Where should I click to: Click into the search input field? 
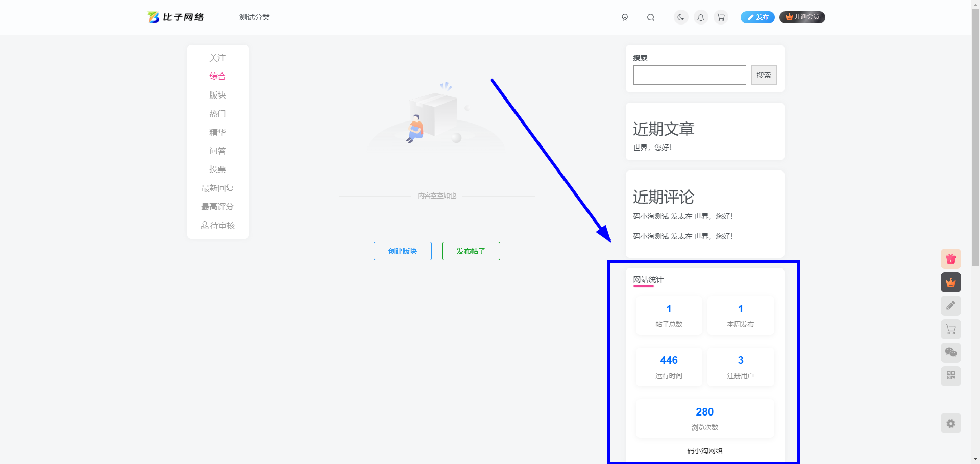click(689, 75)
